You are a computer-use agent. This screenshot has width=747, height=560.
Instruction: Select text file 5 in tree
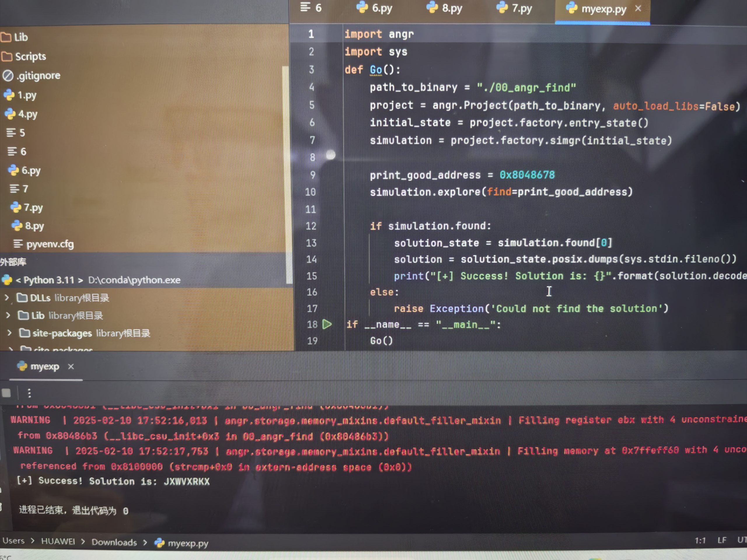coord(15,133)
